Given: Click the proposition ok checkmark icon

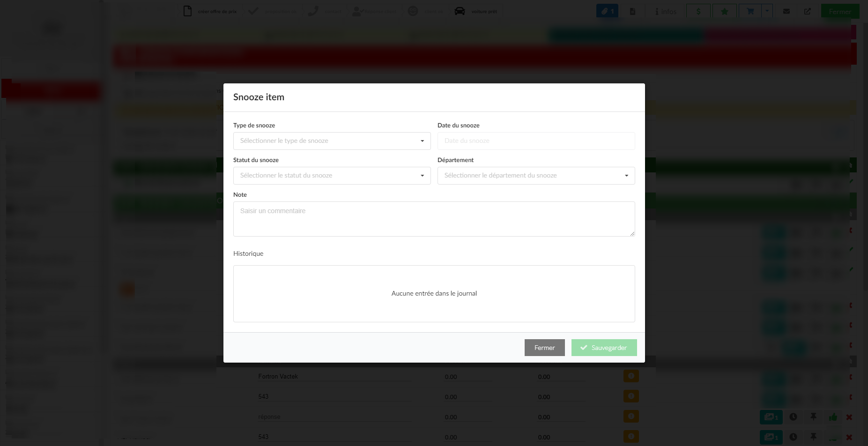Looking at the screenshot, I should click(x=253, y=11).
